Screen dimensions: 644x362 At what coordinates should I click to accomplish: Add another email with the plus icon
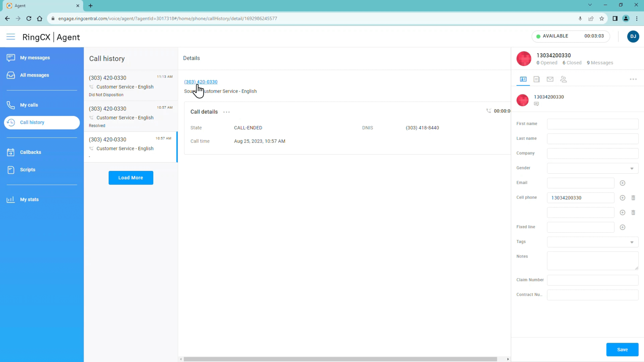coord(623,183)
